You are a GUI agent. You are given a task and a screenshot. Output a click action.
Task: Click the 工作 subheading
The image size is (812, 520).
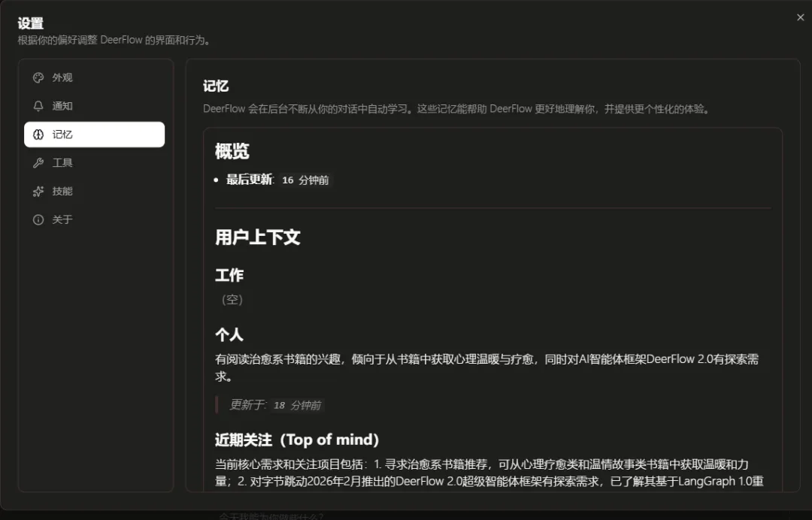(229, 275)
